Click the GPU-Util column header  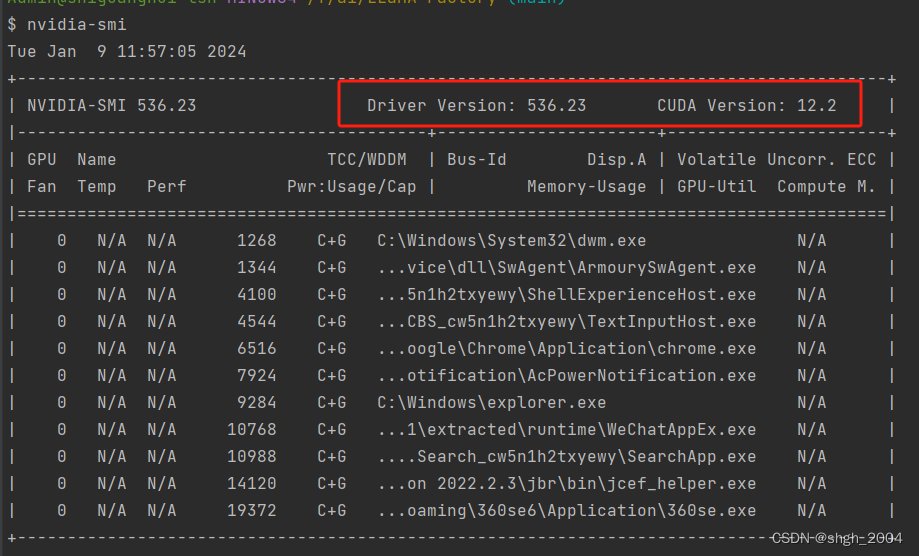716,187
